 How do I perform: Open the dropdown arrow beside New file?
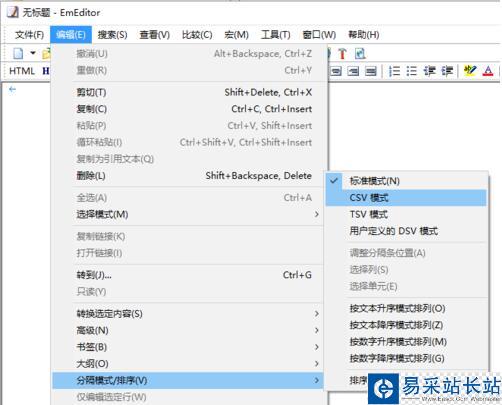click(33, 53)
